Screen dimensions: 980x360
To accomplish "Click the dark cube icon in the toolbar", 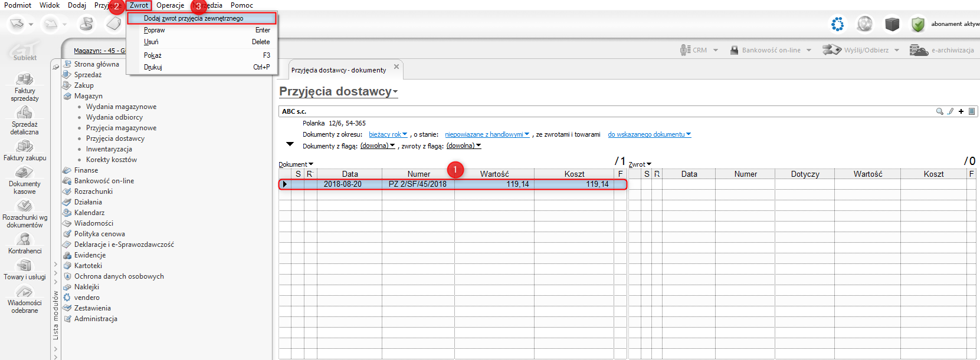I will [892, 24].
